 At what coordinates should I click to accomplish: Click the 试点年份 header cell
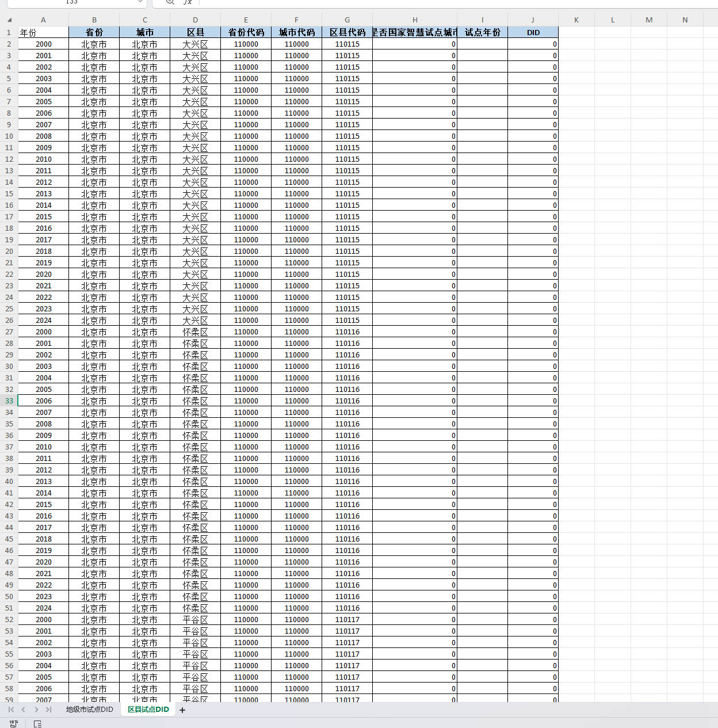coord(482,32)
